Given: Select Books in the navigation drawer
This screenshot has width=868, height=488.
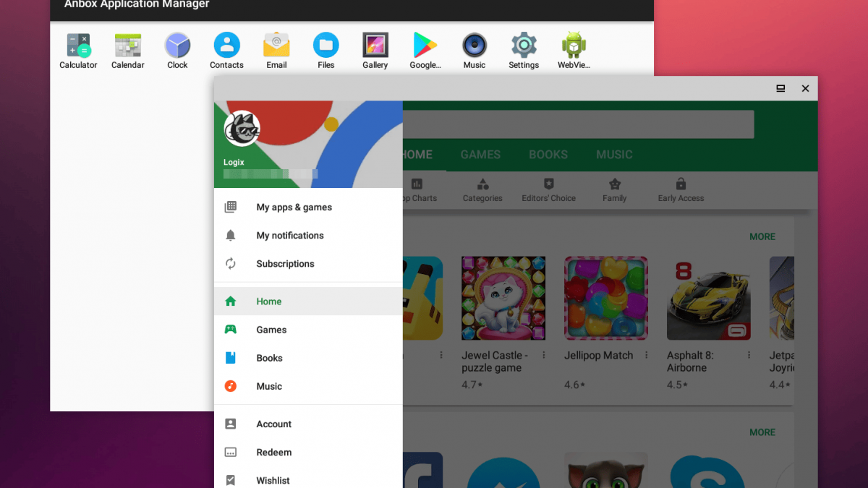Looking at the screenshot, I should pyautogui.click(x=308, y=358).
